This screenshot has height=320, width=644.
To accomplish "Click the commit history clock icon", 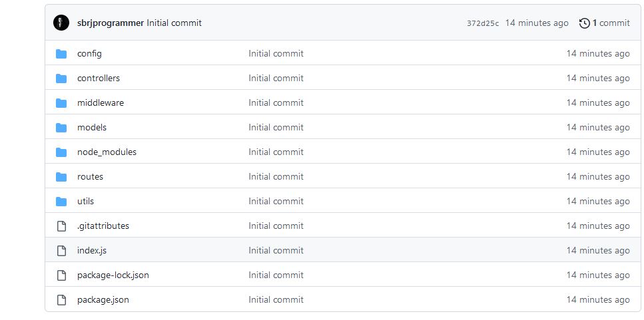I will (x=584, y=23).
